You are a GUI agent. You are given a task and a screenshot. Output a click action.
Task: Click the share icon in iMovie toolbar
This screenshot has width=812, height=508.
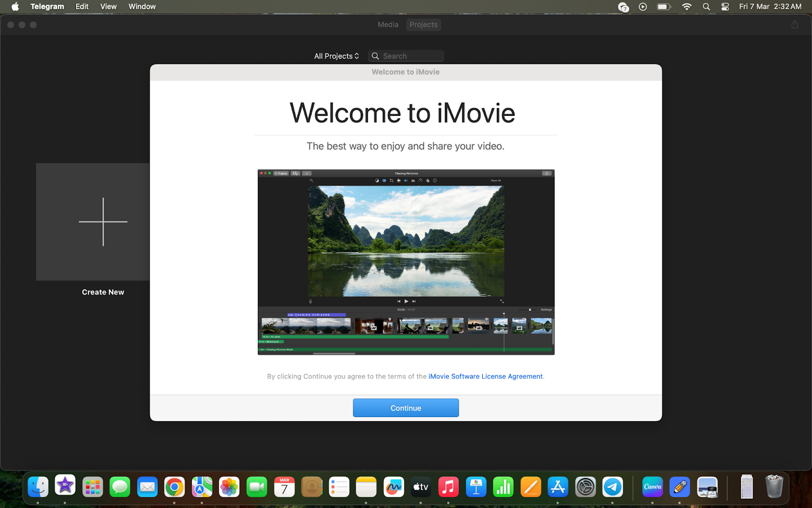795,24
